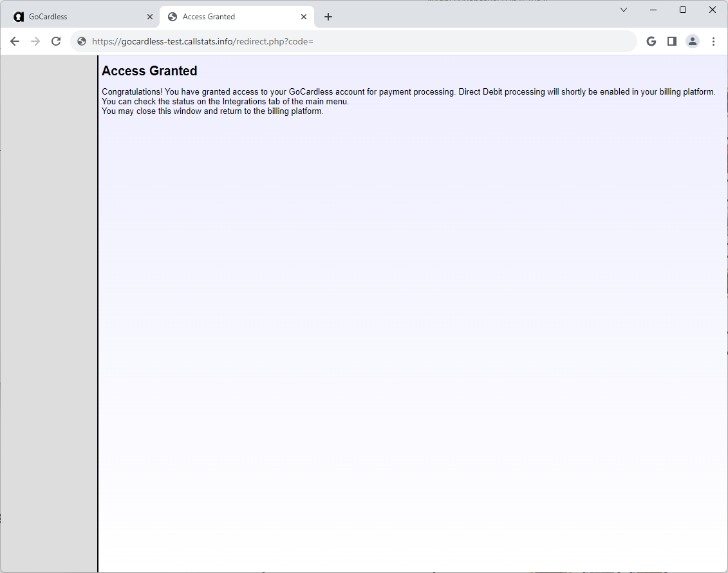Click the forward navigation arrow
The height and width of the screenshot is (573, 728).
click(35, 41)
